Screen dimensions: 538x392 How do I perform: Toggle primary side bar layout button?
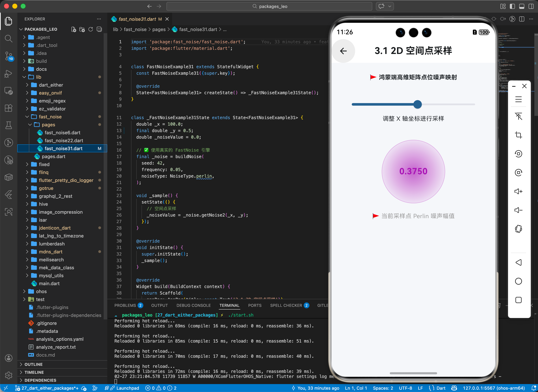(512, 6)
